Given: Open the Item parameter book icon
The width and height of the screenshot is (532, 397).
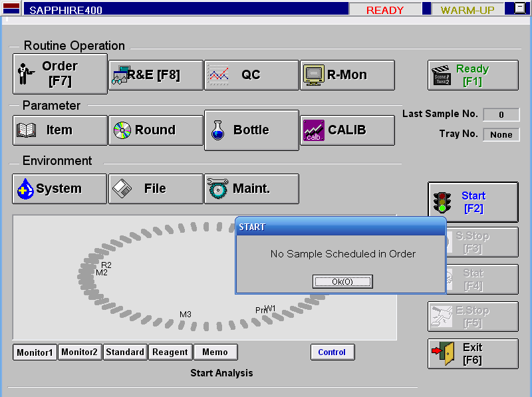Looking at the screenshot, I should tap(27, 130).
